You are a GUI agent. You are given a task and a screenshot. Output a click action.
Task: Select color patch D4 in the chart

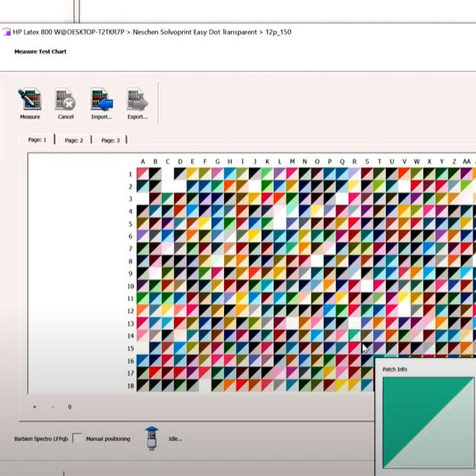[x=180, y=211]
